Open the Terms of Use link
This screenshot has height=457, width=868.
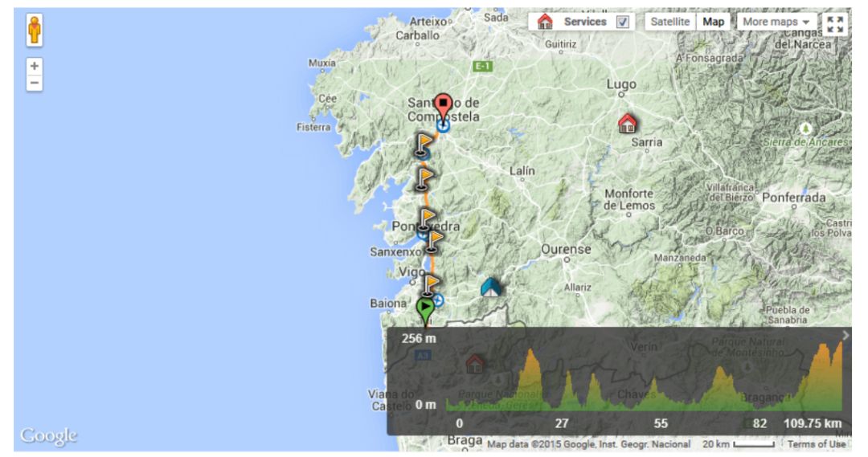(x=816, y=444)
